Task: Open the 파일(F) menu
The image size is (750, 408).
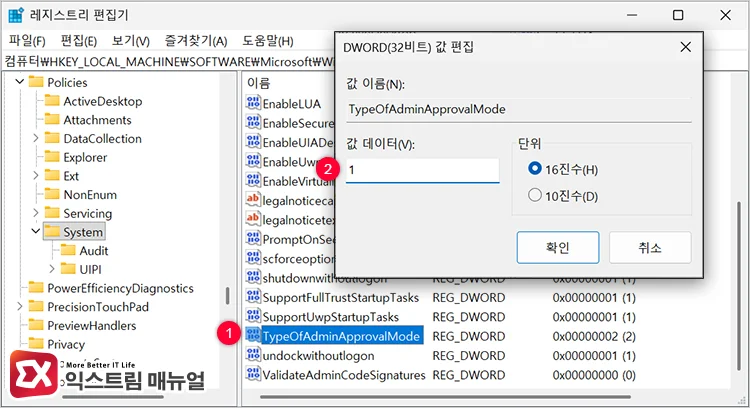Action: click(x=27, y=41)
